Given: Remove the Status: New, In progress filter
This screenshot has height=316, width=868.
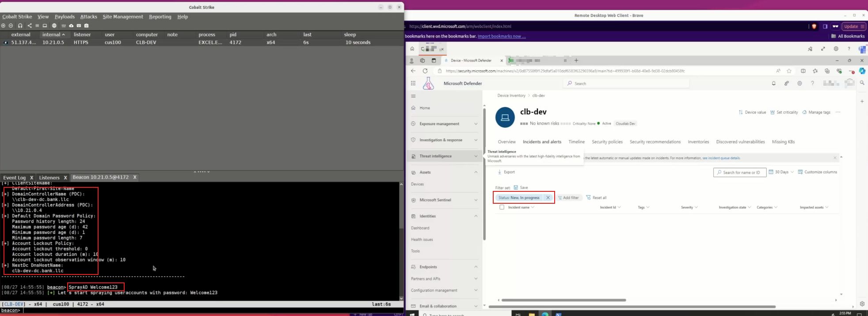Looking at the screenshot, I should tap(548, 198).
